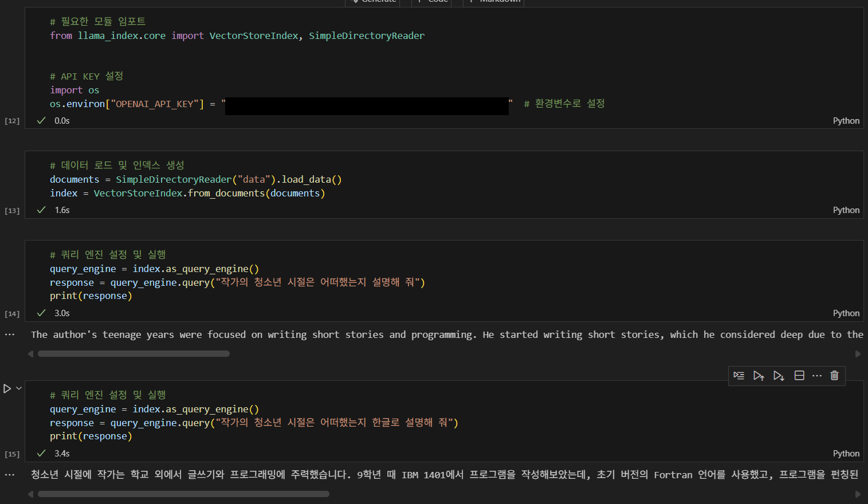The image size is (868, 504).
Task: Change Python language mode of cell 14
Action: coord(846,313)
